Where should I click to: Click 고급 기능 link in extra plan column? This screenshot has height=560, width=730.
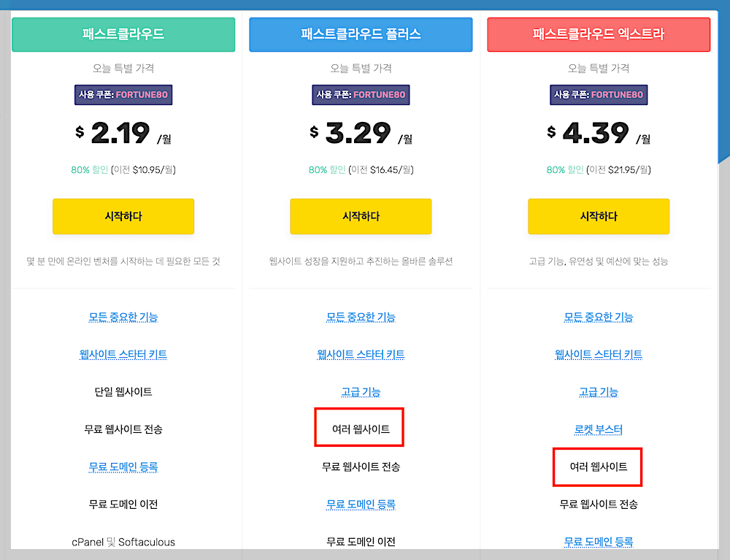click(598, 391)
